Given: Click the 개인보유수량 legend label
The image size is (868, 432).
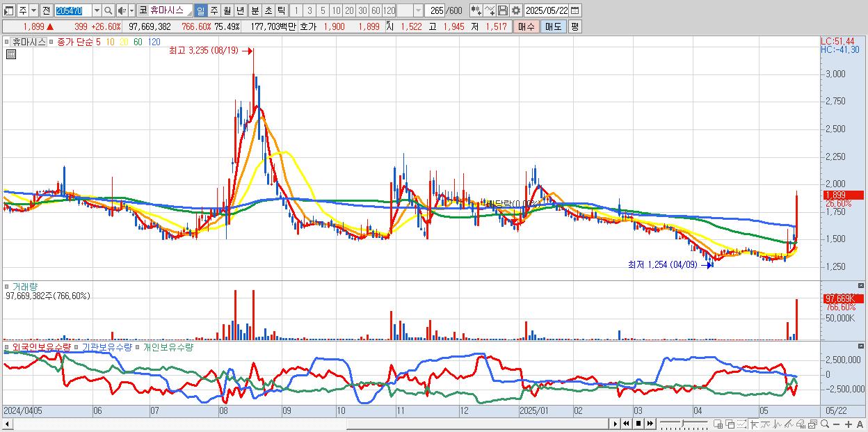Looking at the screenshot, I should tap(168, 346).
